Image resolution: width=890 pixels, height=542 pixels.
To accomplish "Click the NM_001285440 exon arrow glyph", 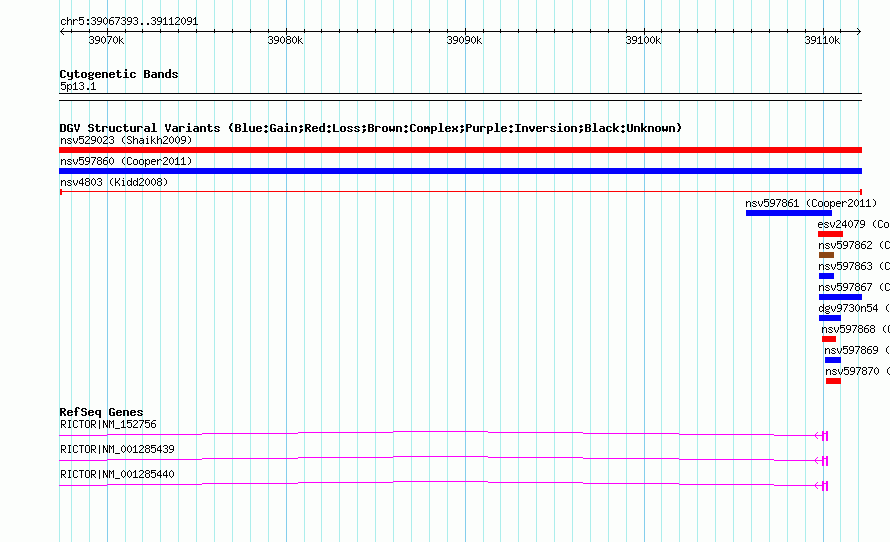I will tap(821, 486).
